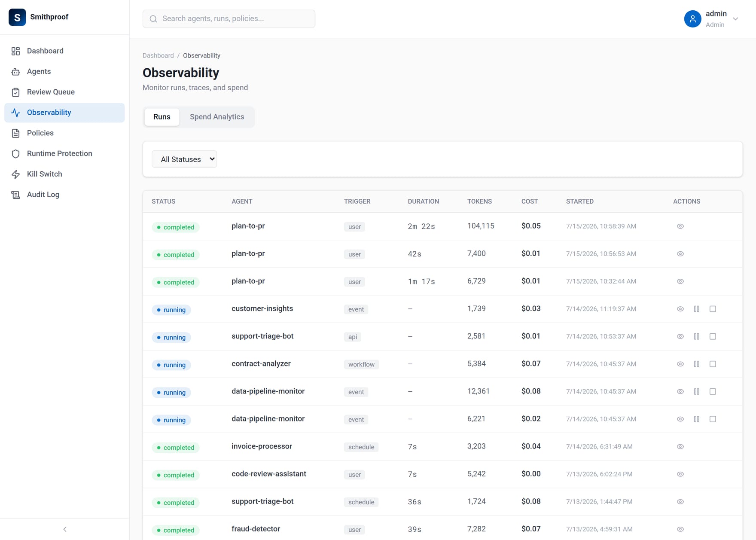Expand the admin account menu chevron
Image resolution: width=756 pixels, height=540 pixels.
click(x=735, y=19)
